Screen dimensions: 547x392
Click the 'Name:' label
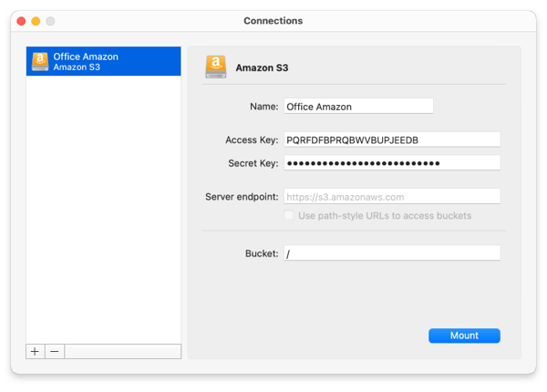click(x=264, y=107)
